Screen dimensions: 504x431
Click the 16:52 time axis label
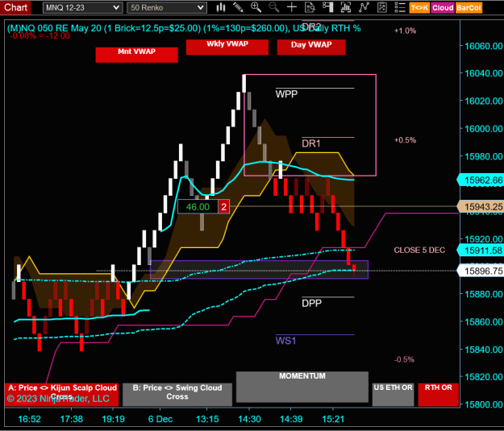click(29, 419)
